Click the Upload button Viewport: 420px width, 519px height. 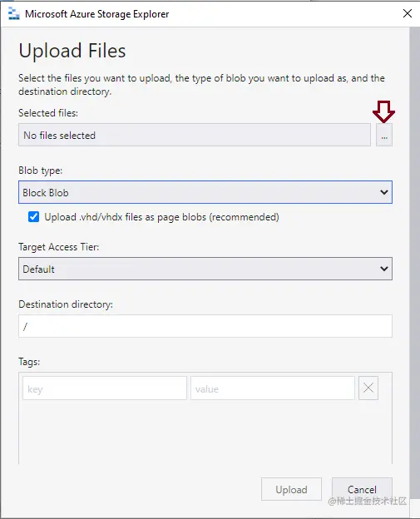[291, 489]
